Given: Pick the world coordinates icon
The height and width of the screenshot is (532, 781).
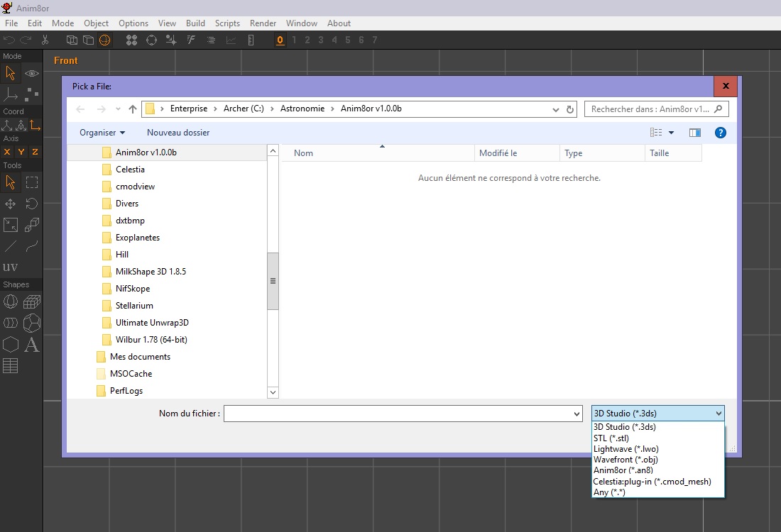Looking at the screenshot, I should coord(7,125).
